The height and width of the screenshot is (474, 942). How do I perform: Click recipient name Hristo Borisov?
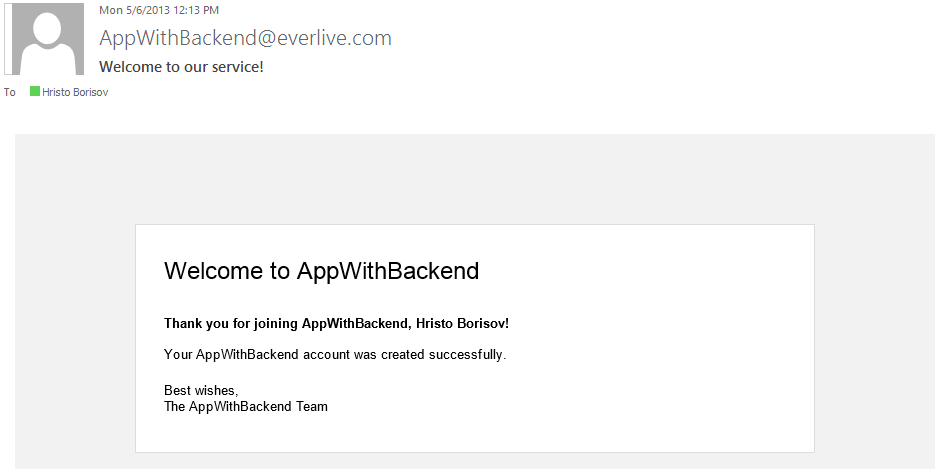pyautogui.click(x=75, y=92)
